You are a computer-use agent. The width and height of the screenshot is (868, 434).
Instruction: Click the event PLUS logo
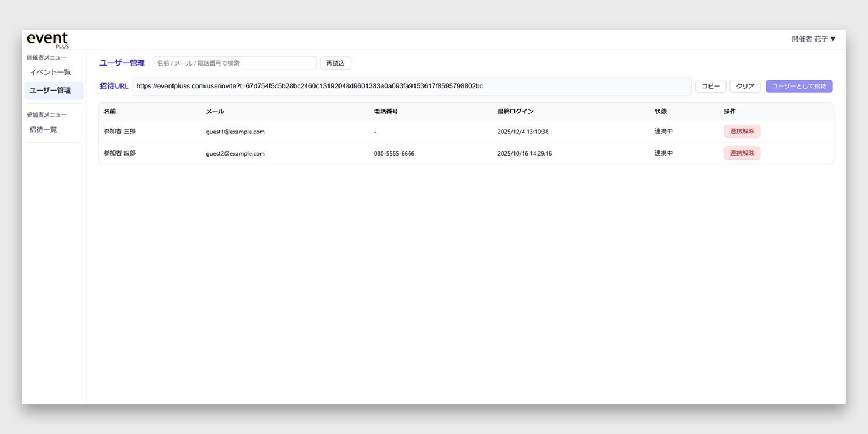tap(48, 40)
